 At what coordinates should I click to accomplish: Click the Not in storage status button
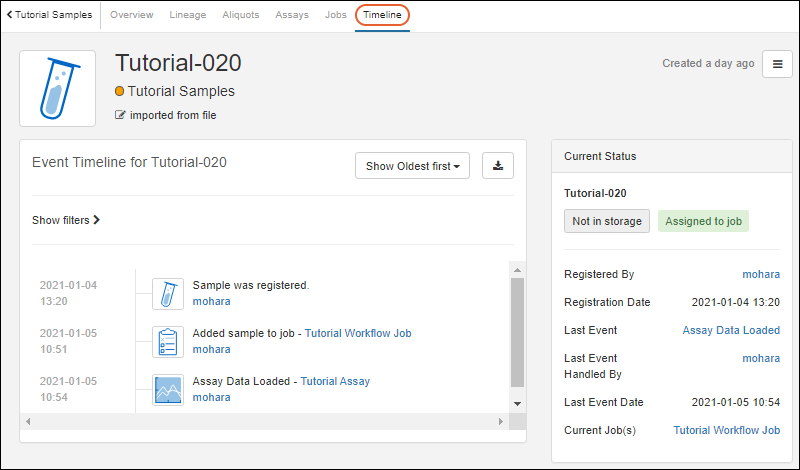click(x=607, y=221)
